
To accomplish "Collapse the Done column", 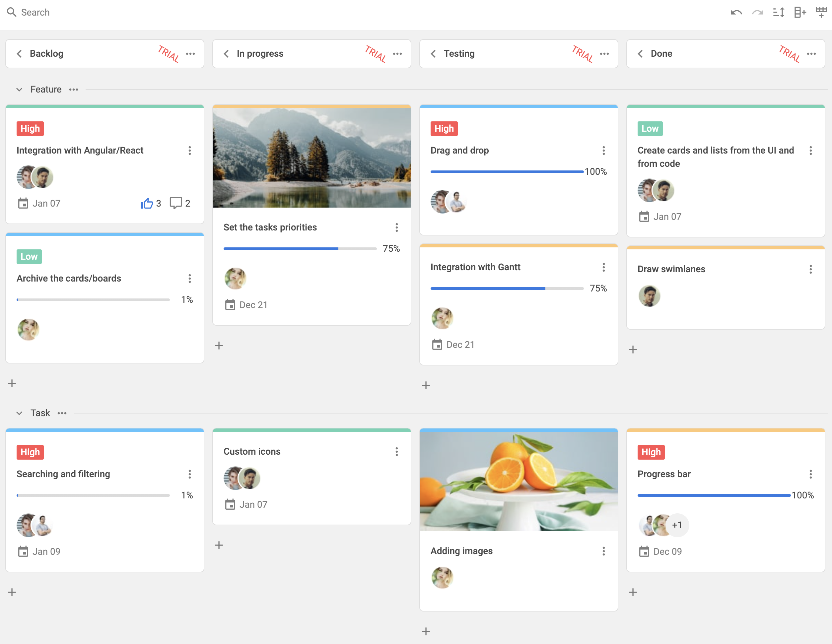I will point(640,54).
